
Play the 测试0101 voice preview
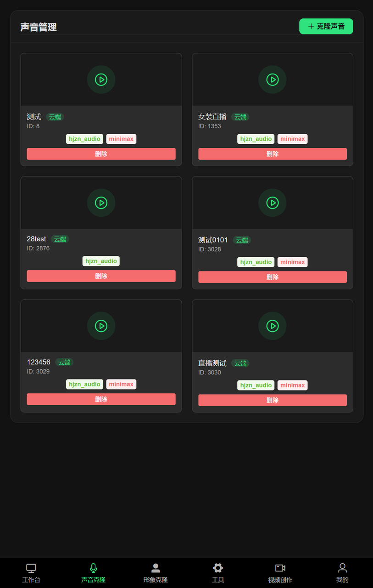pos(273,203)
